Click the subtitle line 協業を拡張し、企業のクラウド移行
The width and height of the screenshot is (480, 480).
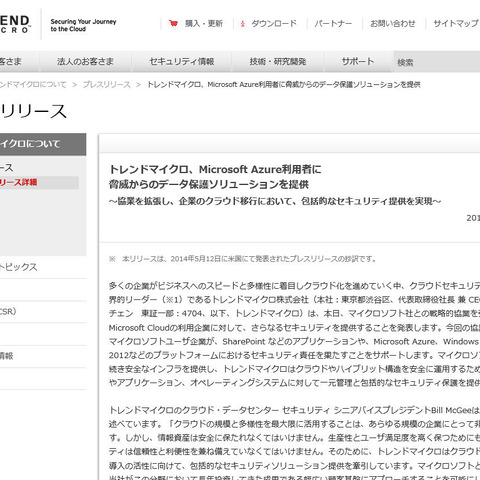(275, 201)
